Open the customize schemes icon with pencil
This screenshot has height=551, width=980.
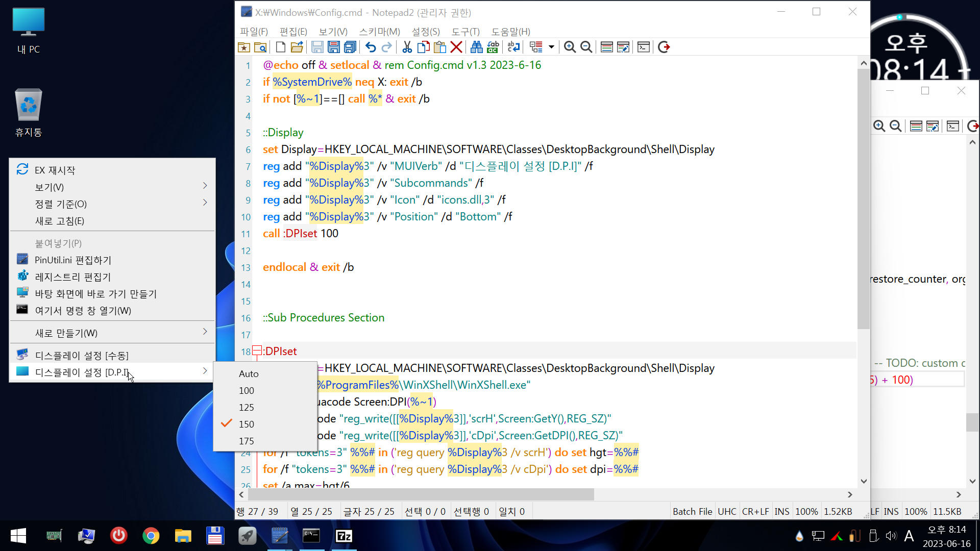tap(623, 47)
